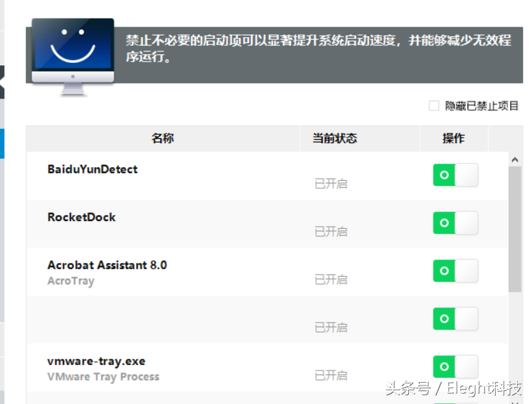Click the VMware Tray Process description
The image size is (532, 404).
pyautogui.click(x=103, y=377)
